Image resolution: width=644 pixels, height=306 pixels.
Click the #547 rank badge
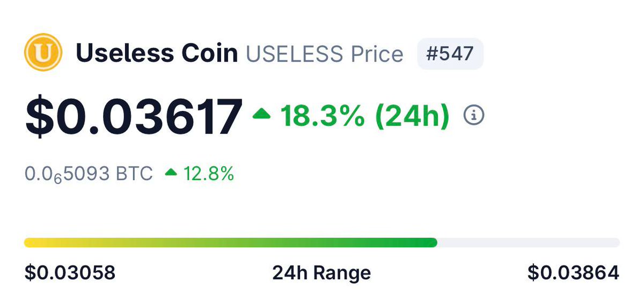[450, 54]
